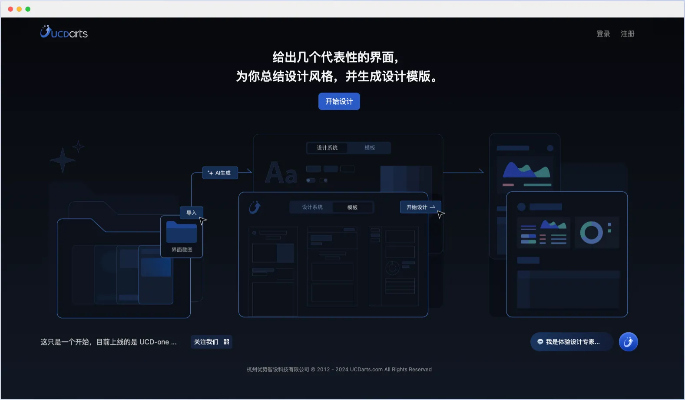Viewport: 685px width, 400px height.
Task: Click the round blue assistant icon at bottom right
Action: click(x=628, y=342)
